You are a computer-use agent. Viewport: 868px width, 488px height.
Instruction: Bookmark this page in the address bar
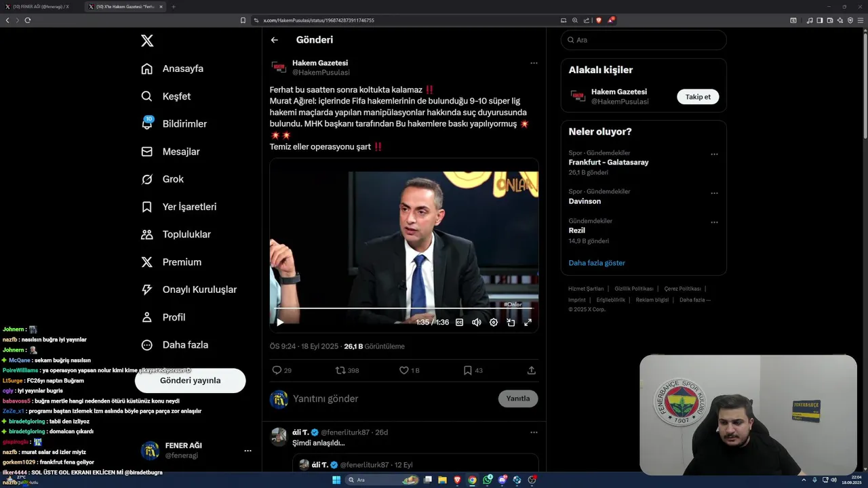243,20
